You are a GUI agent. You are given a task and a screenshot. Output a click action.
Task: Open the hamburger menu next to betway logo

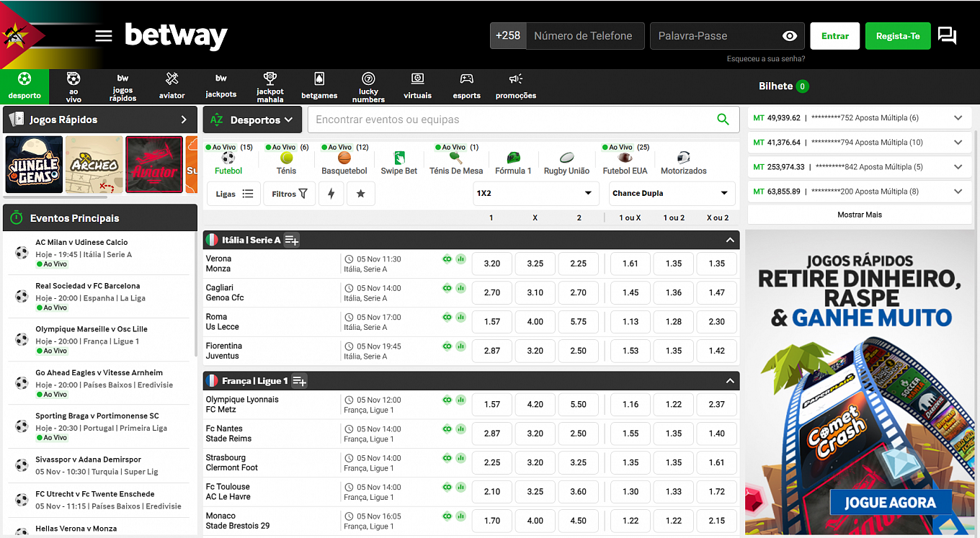pos(104,36)
